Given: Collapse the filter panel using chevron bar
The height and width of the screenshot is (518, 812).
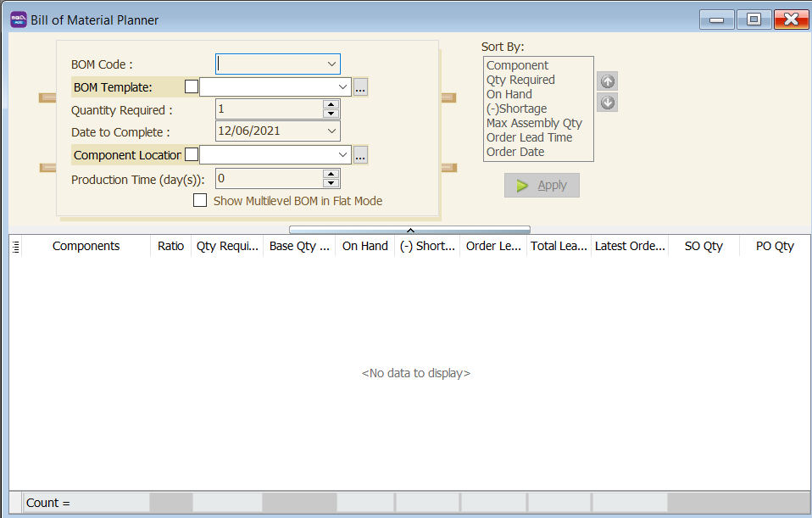Looking at the screenshot, I should click(409, 230).
